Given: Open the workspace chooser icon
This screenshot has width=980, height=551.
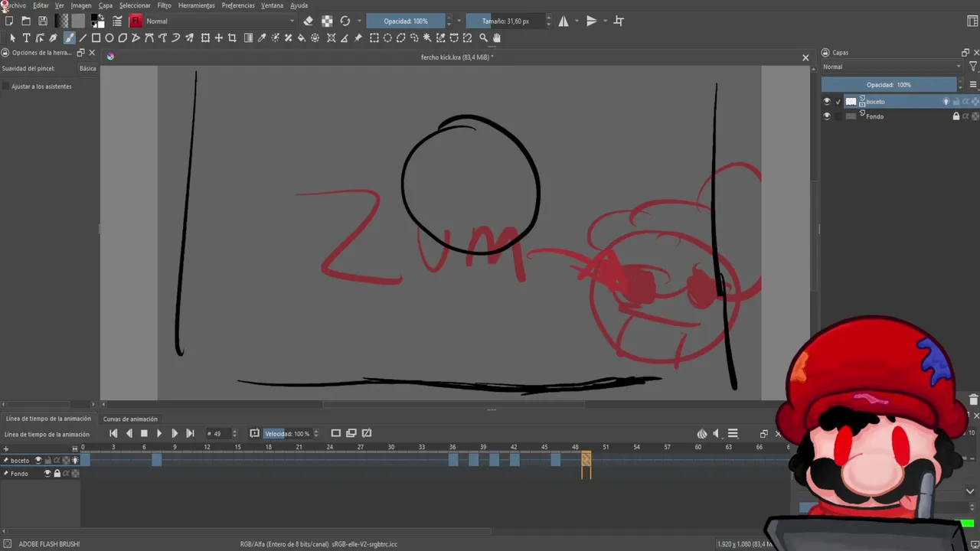Looking at the screenshot, I should pyautogui.click(x=972, y=21).
